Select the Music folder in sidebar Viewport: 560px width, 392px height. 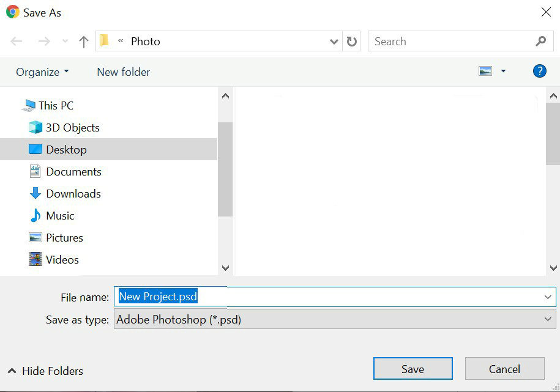60,216
